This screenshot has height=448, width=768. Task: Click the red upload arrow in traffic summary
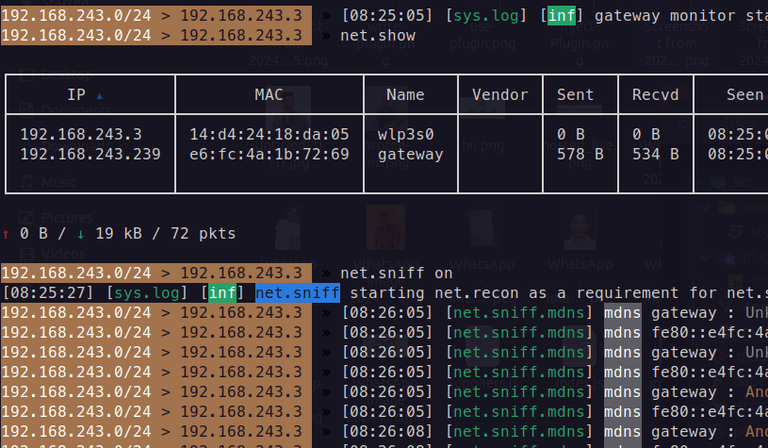[6, 234]
